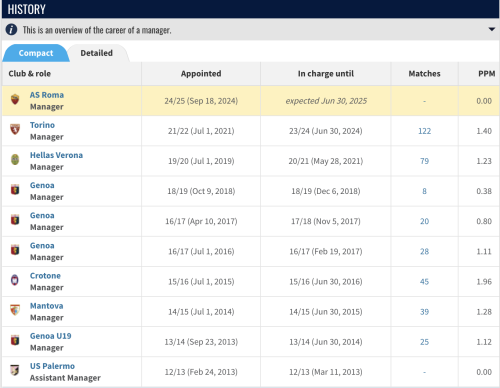Open the Hellas Verona club link
The height and width of the screenshot is (388, 500).
(56, 155)
